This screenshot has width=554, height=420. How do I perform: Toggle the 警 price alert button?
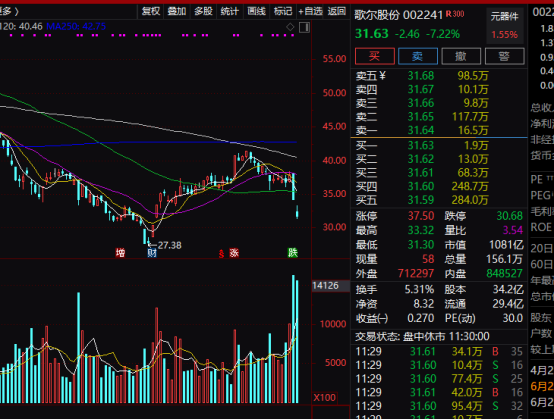[505, 56]
